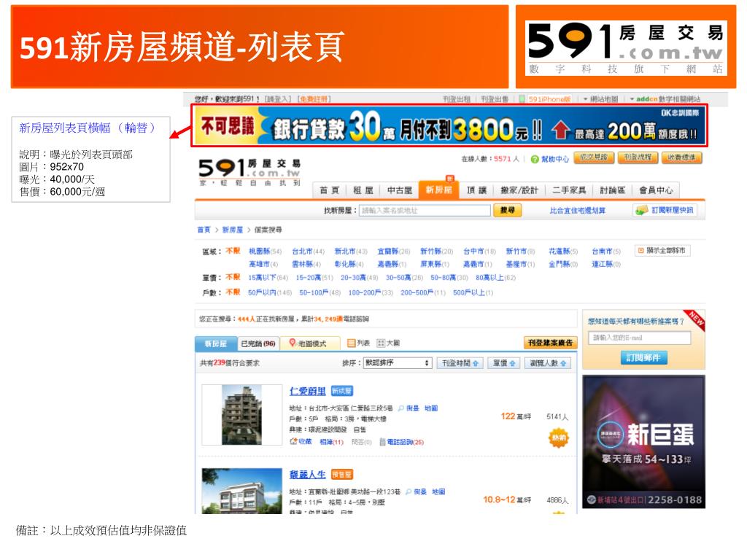This screenshot has height=560, width=747.
Task: Click the 幫助中心 help icon
Action: tap(535, 159)
